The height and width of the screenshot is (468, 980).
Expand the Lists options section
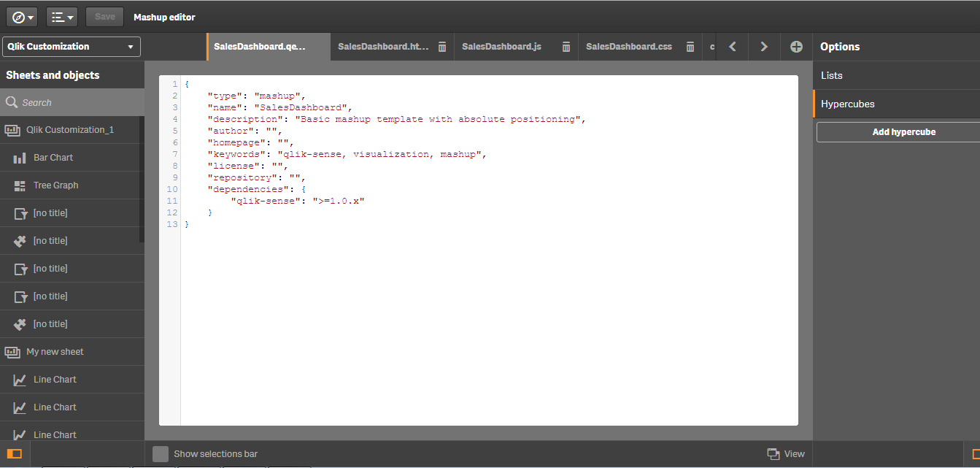[x=896, y=75]
